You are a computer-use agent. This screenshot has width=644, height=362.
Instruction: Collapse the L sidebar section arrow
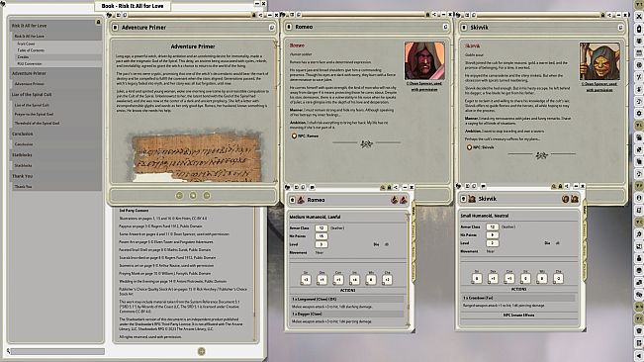click(x=639, y=126)
